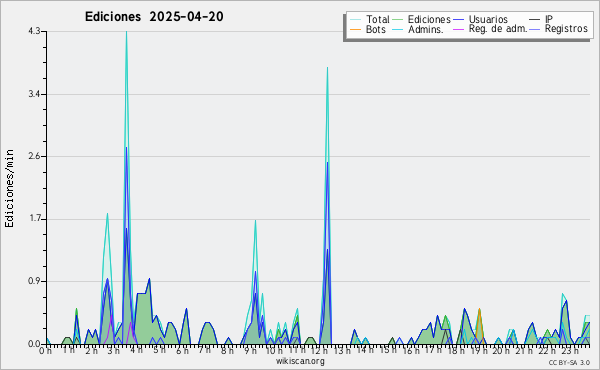
Task: Select the Ediciones legend entry
Action: point(429,19)
